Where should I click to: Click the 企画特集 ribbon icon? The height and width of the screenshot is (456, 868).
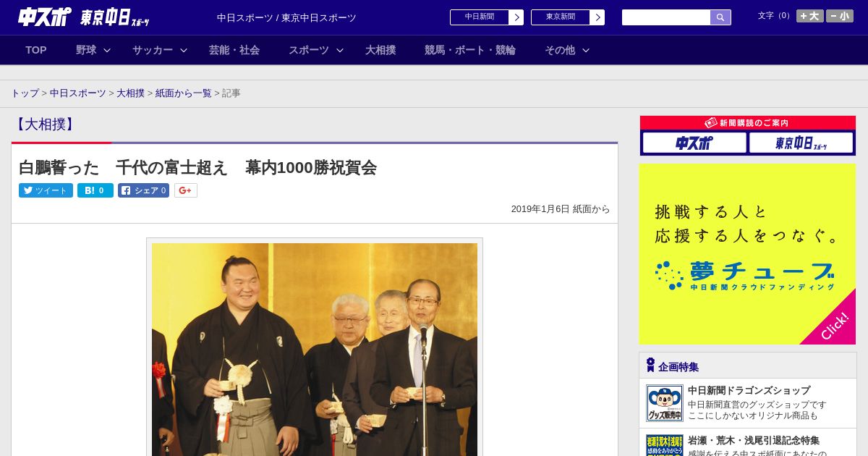(650, 366)
